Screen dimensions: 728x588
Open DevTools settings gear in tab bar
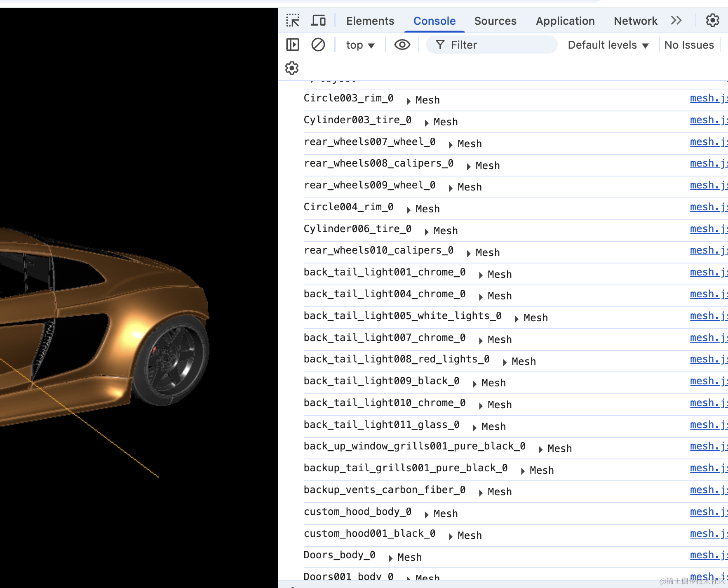713,20
